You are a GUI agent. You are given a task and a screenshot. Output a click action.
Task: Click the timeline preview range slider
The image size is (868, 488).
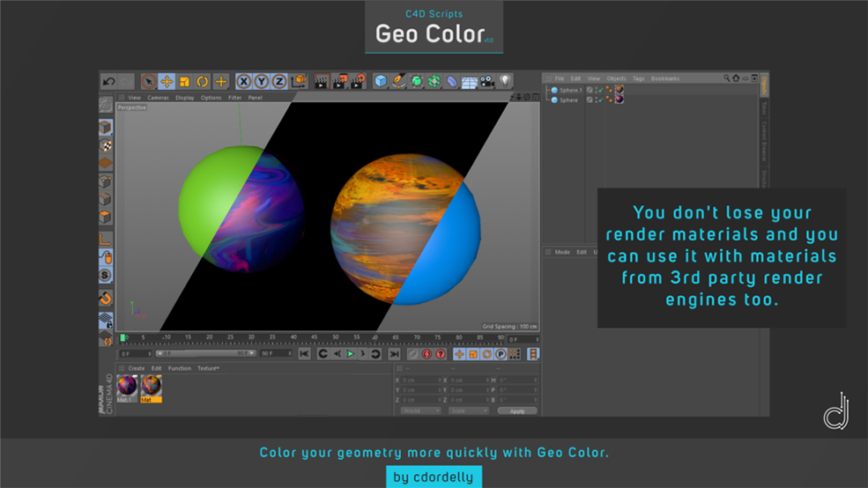[x=205, y=353]
